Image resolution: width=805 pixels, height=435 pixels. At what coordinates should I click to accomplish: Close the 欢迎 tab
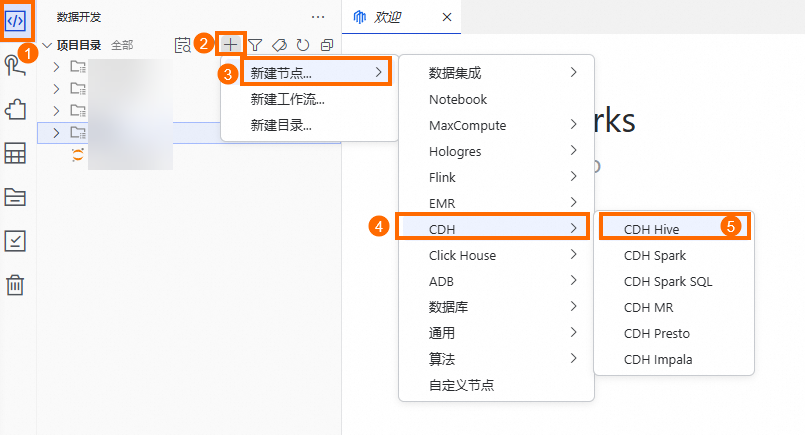(x=447, y=17)
